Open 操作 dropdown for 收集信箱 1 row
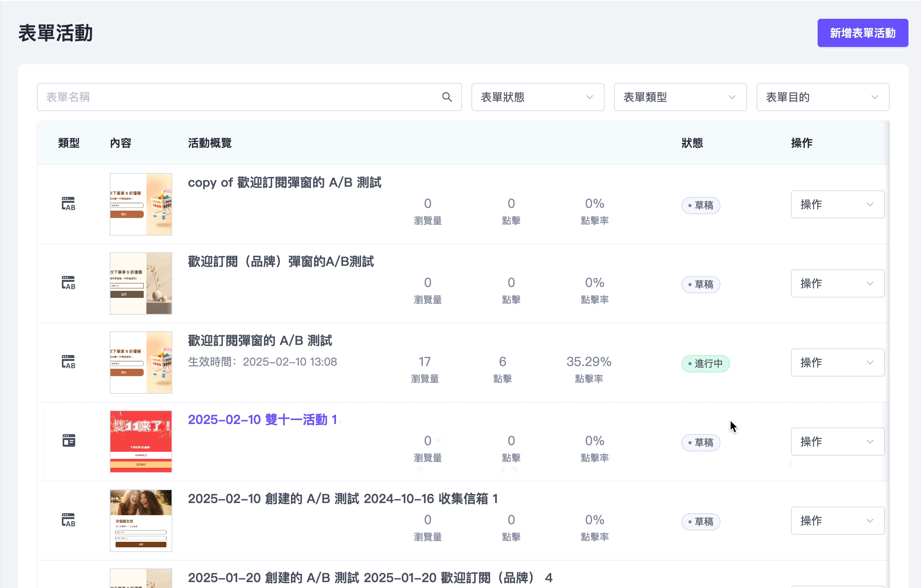The image size is (921, 588). pyautogui.click(x=837, y=521)
